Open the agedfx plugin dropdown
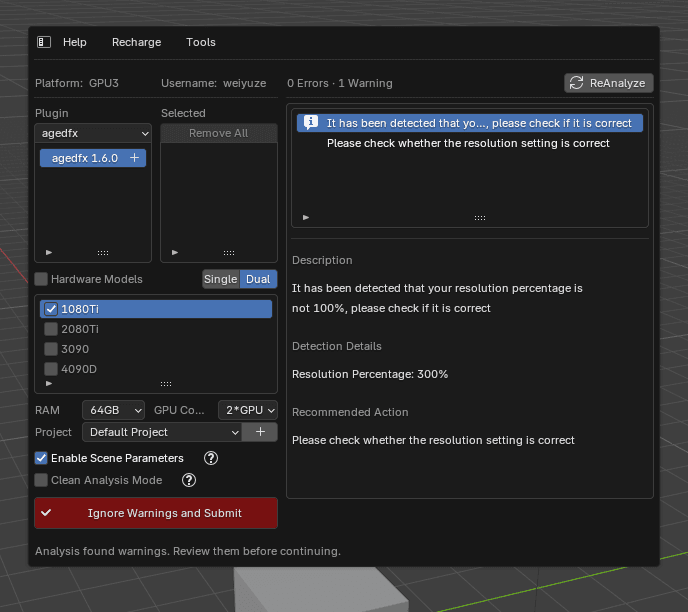Screen dimensions: 688x612 tap(93, 133)
